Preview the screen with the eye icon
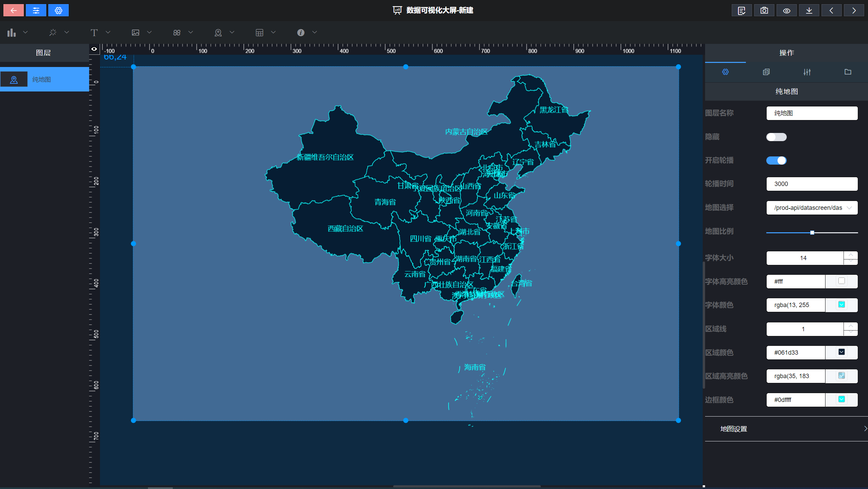Screen dimensions: 868x489 pyautogui.click(x=786, y=11)
